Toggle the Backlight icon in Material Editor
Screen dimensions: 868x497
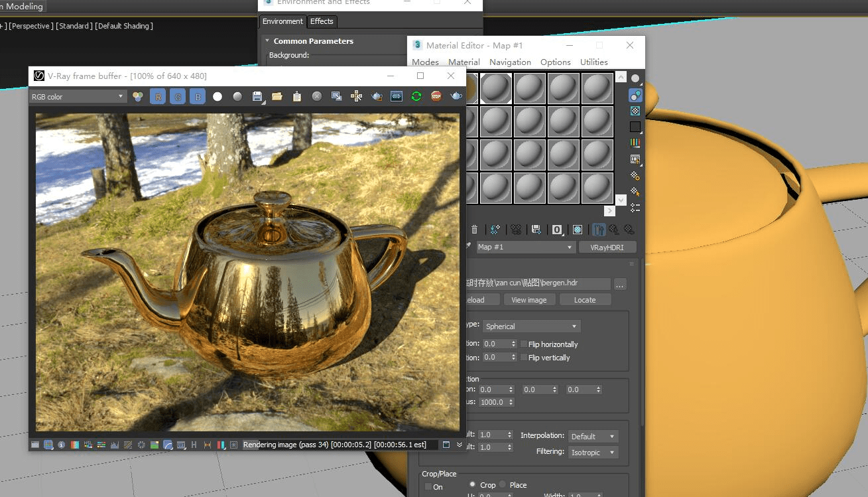coord(635,95)
